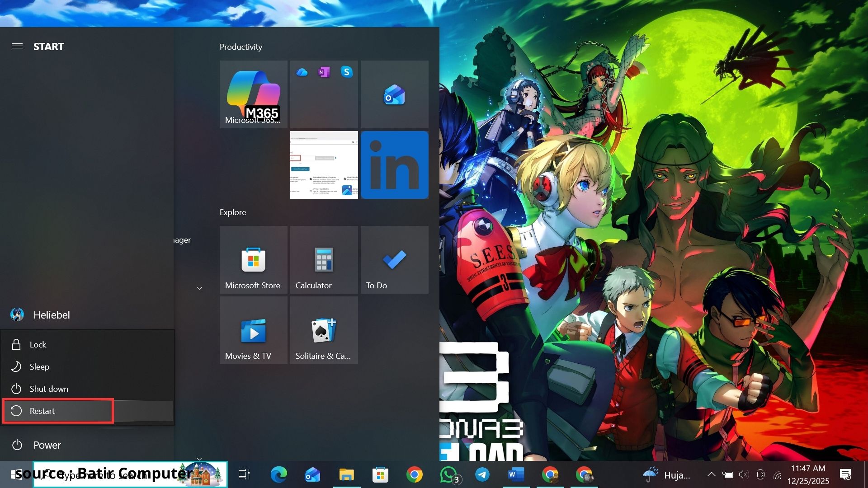Viewport: 868px width, 488px height.
Task: Open Skype from the folder tile
Action: 347,72
